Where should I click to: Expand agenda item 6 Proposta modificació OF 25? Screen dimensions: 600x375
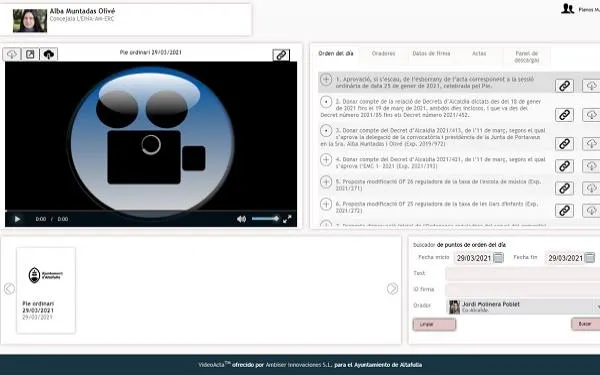[326, 204]
